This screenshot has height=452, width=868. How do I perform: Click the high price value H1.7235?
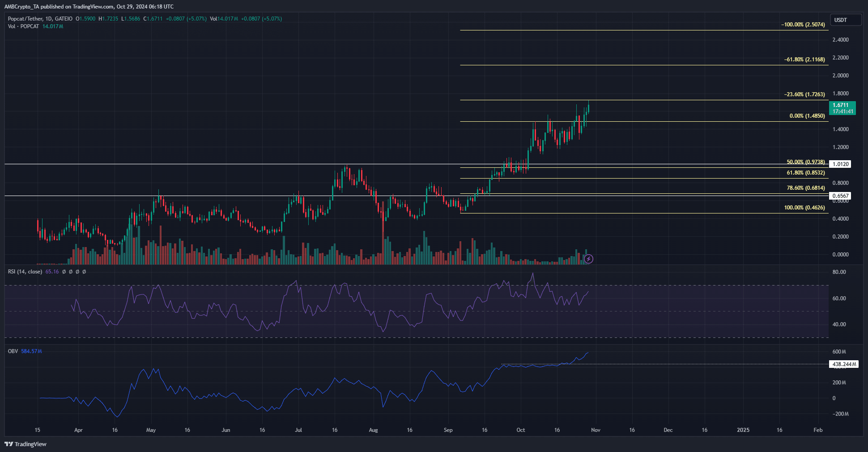[108, 19]
